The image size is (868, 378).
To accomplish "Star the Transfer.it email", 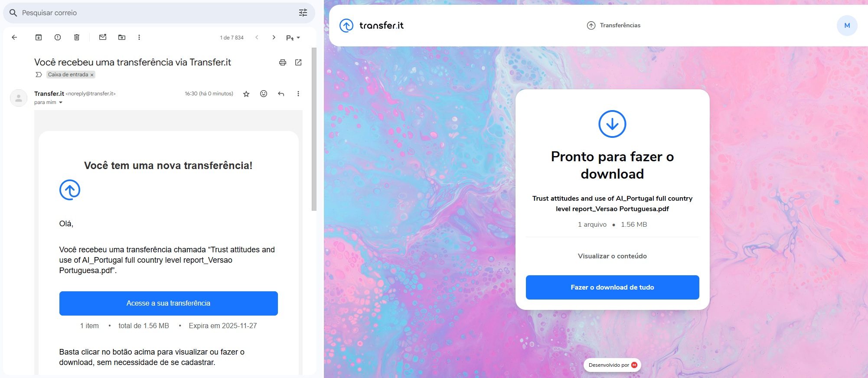I will tap(246, 94).
